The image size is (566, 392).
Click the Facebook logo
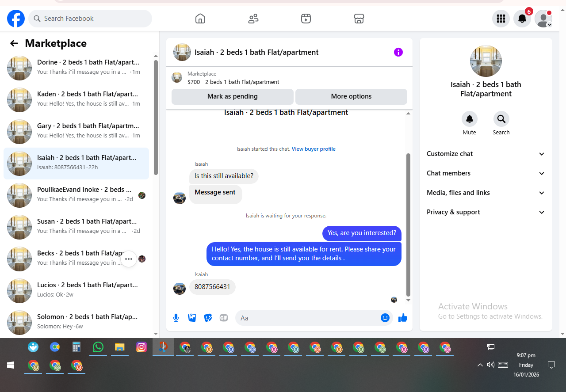tap(16, 19)
